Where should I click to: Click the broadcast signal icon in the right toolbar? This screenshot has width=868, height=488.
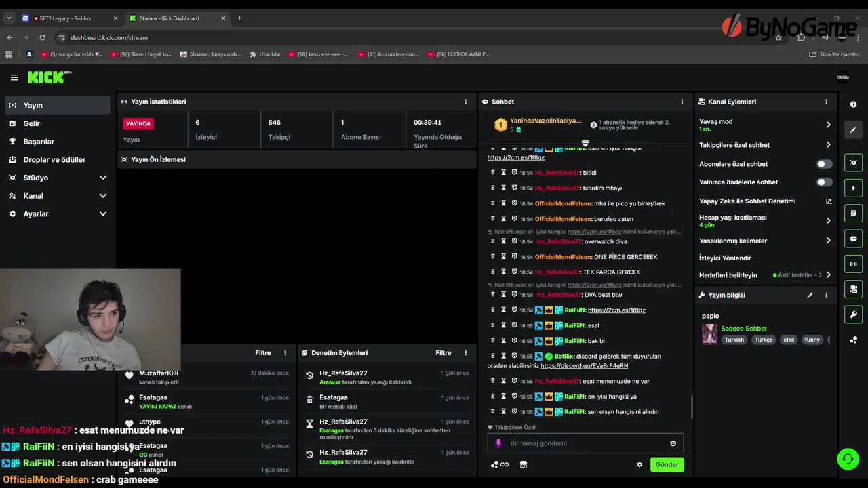point(853,264)
